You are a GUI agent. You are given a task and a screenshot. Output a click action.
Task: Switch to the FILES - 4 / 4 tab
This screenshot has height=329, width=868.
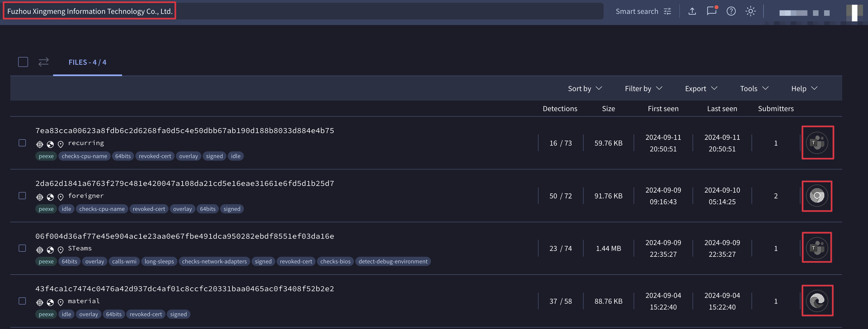[x=87, y=62]
